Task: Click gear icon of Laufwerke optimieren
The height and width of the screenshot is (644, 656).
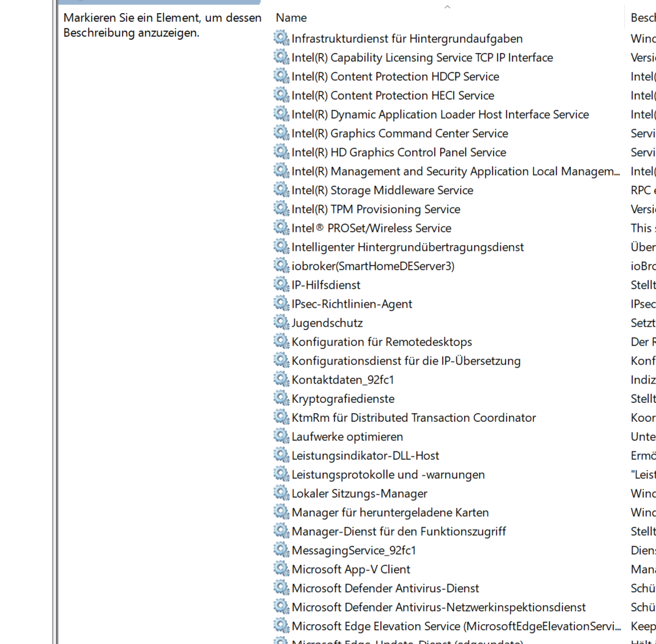Action: [281, 436]
